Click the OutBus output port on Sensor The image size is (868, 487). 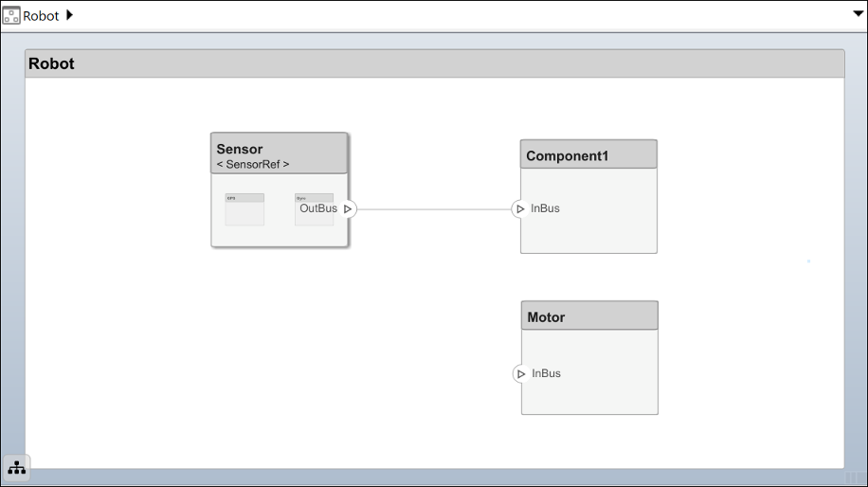pos(348,208)
